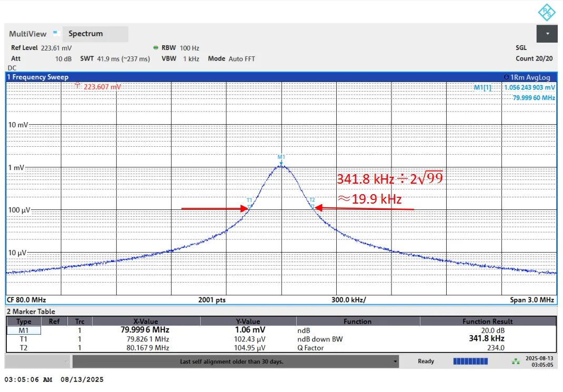Expand the dark dropdown at top right
The height and width of the screenshot is (392, 563).
click(x=547, y=34)
